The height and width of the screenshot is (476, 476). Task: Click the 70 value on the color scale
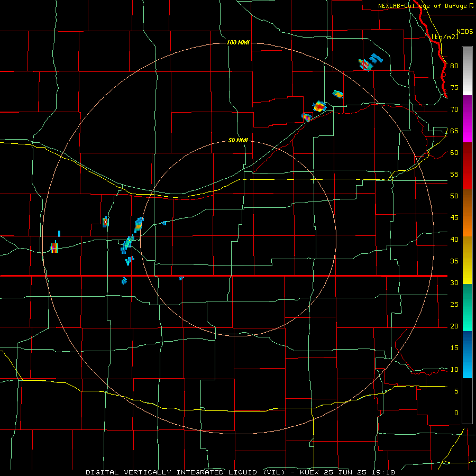[454, 109]
